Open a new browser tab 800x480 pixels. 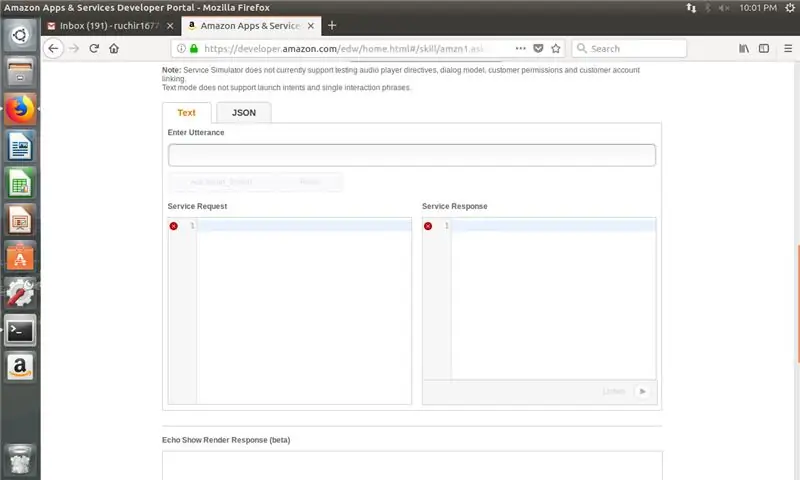pos(332,26)
